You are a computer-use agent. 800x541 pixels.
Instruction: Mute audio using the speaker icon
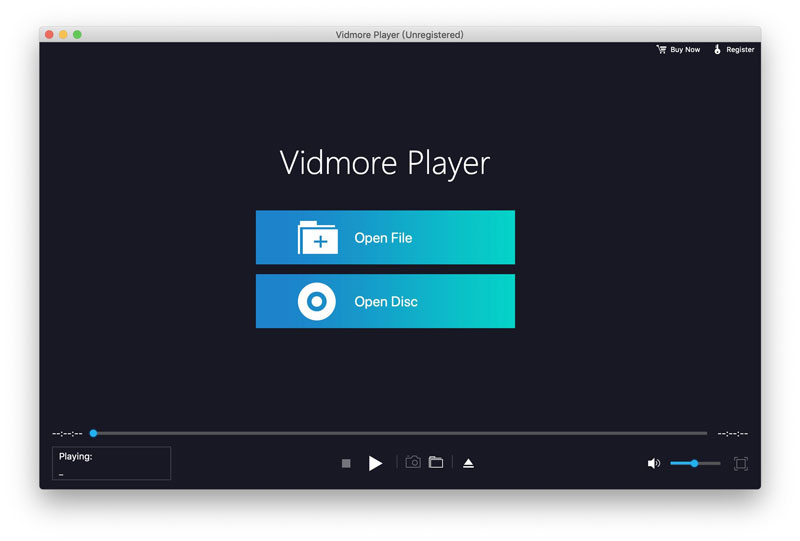coord(653,463)
